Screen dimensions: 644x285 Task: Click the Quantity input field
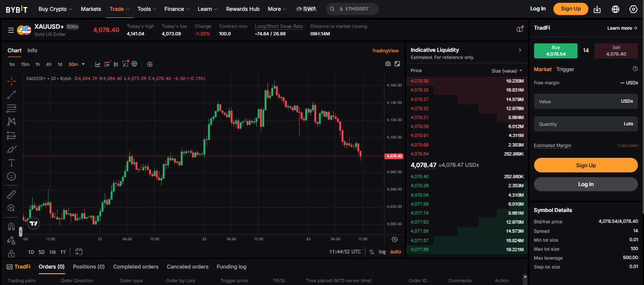pos(585,124)
